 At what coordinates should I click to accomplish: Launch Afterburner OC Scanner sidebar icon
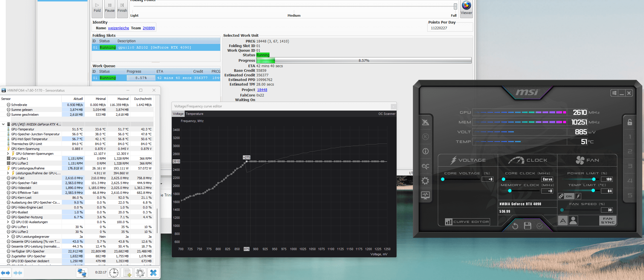426,166
